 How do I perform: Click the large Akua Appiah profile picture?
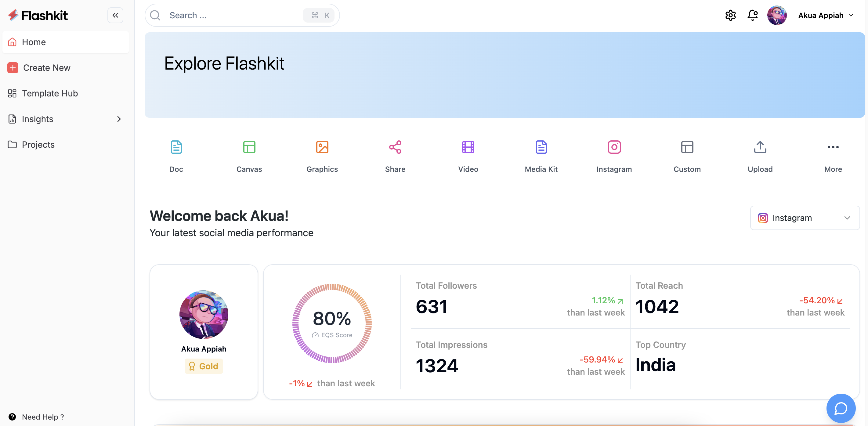click(204, 314)
